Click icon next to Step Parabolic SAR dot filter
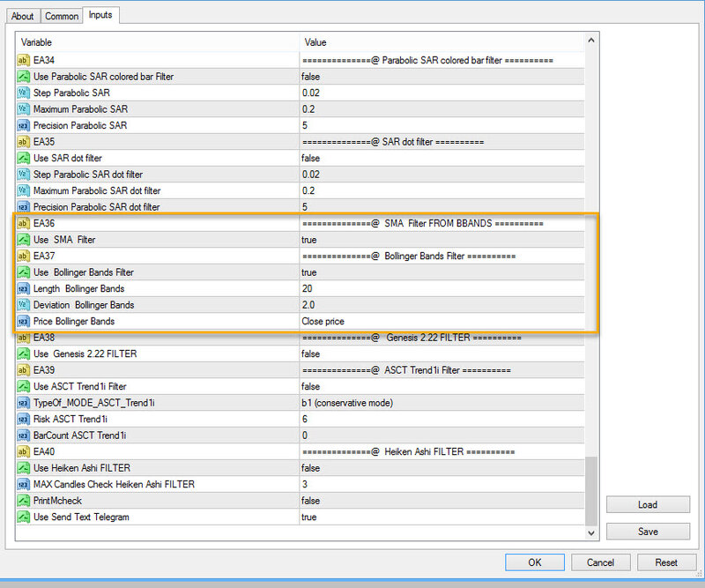705x588 pixels. pos(24,174)
